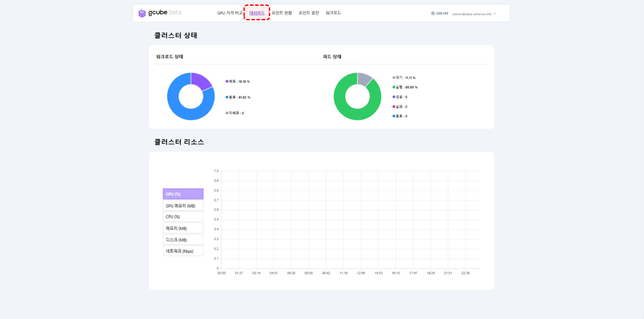The height and width of the screenshot is (319, 644).
Task: Click the gcube stacked-layers logo icon
Action: tap(142, 13)
